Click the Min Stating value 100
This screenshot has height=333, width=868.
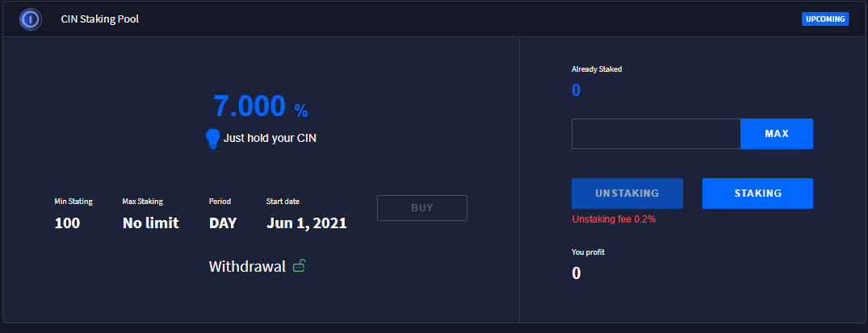click(67, 223)
